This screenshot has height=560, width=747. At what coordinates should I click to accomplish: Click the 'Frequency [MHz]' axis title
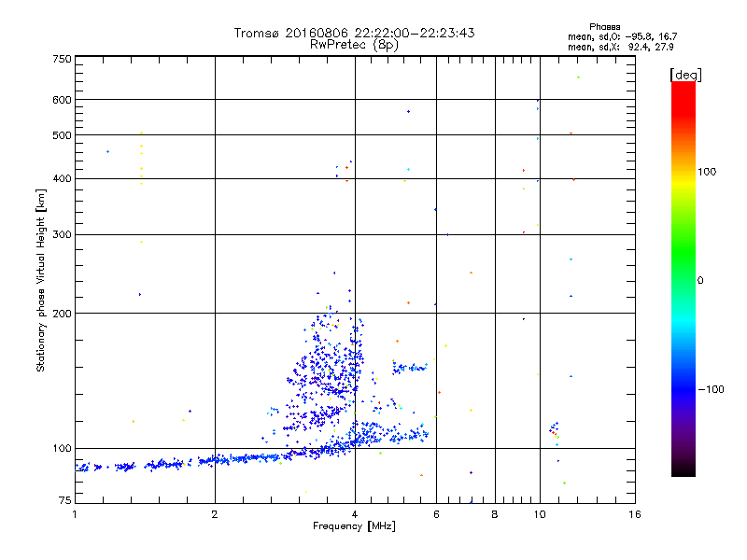[354, 526]
